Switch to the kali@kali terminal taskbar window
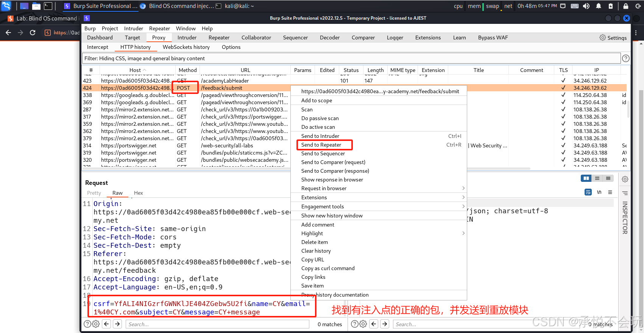Screen dimensions: 644x333 pyautogui.click(x=235, y=6)
